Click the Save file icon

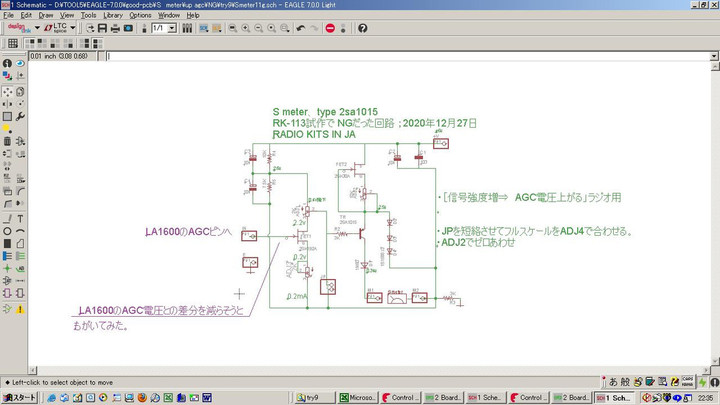click(x=102, y=28)
